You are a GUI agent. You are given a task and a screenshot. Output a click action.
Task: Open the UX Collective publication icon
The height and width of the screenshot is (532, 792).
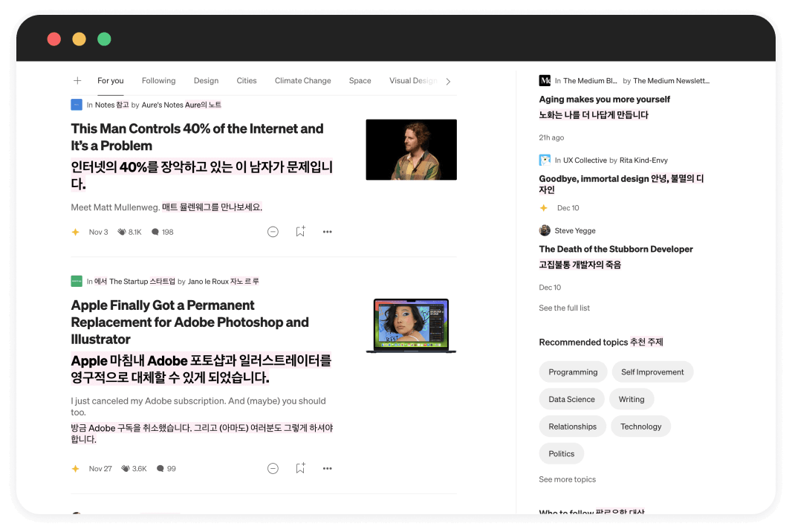tap(545, 160)
